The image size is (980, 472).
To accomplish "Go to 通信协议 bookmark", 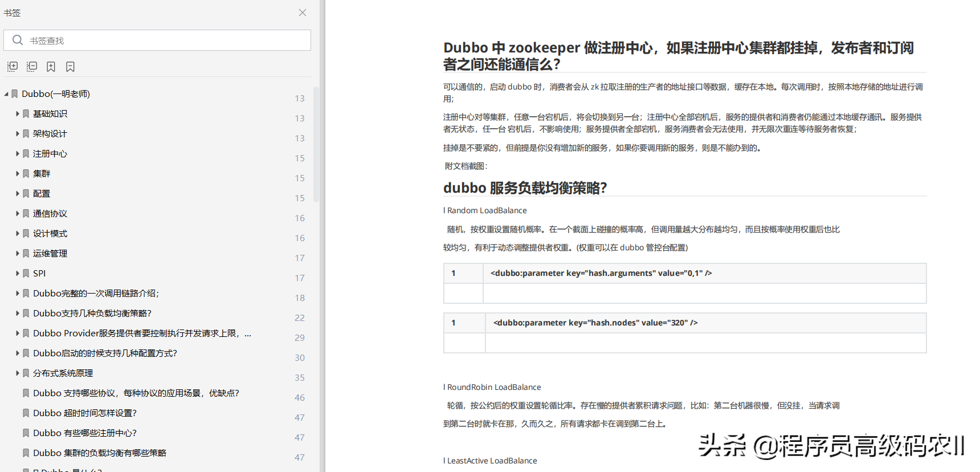I will coord(50,214).
